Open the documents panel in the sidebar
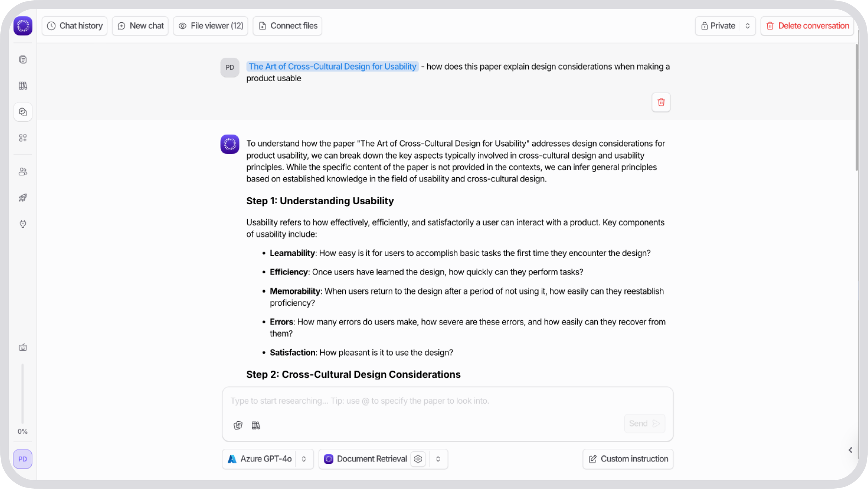The width and height of the screenshot is (868, 489). tap(23, 59)
